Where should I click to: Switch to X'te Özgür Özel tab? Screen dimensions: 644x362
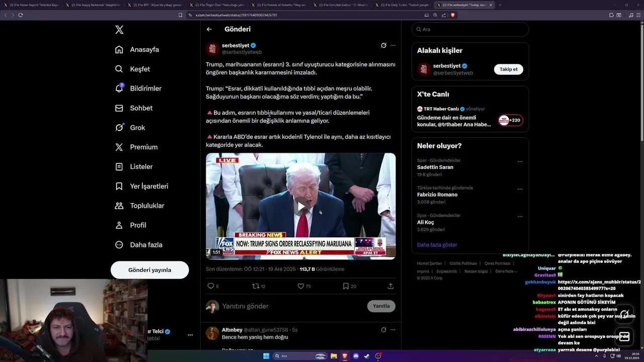click(x=216, y=5)
